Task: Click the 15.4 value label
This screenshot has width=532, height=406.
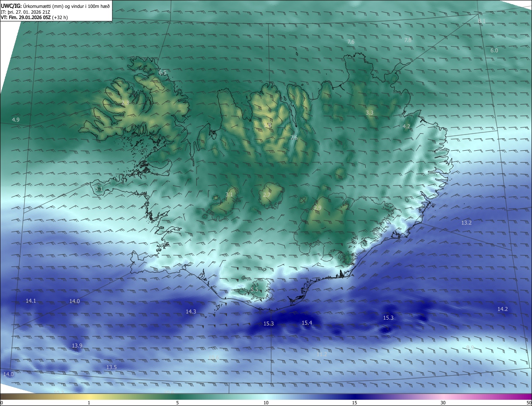Action: click(307, 323)
